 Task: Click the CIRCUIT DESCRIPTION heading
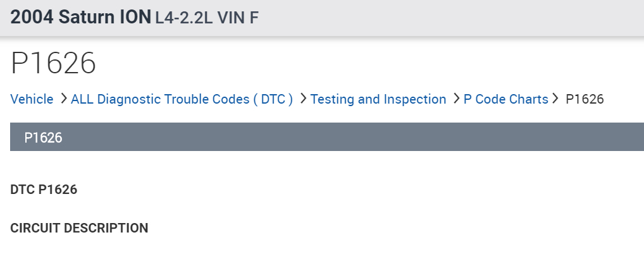pos(79,228)
